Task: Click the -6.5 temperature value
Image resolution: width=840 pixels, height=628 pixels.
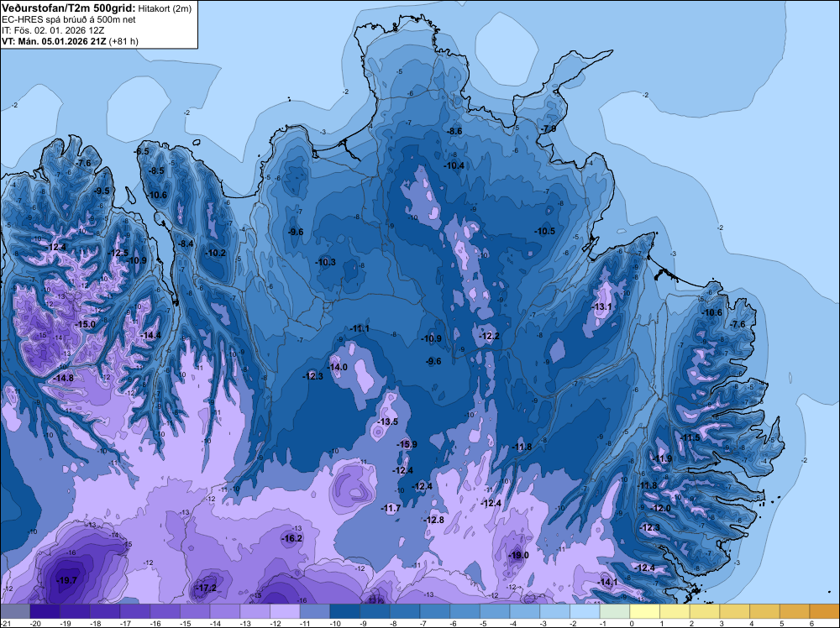Action: click(x=141, y=151)
